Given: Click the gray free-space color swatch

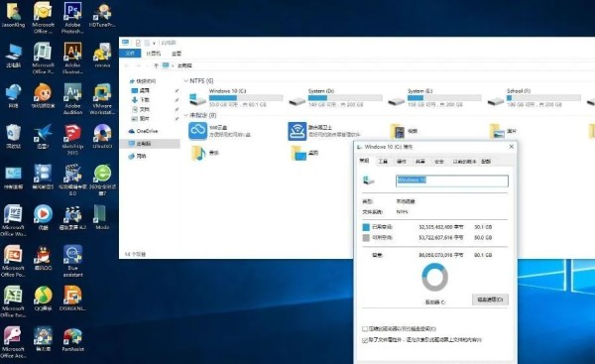Looking at the screenshot, I should click(x=366, y=238).
